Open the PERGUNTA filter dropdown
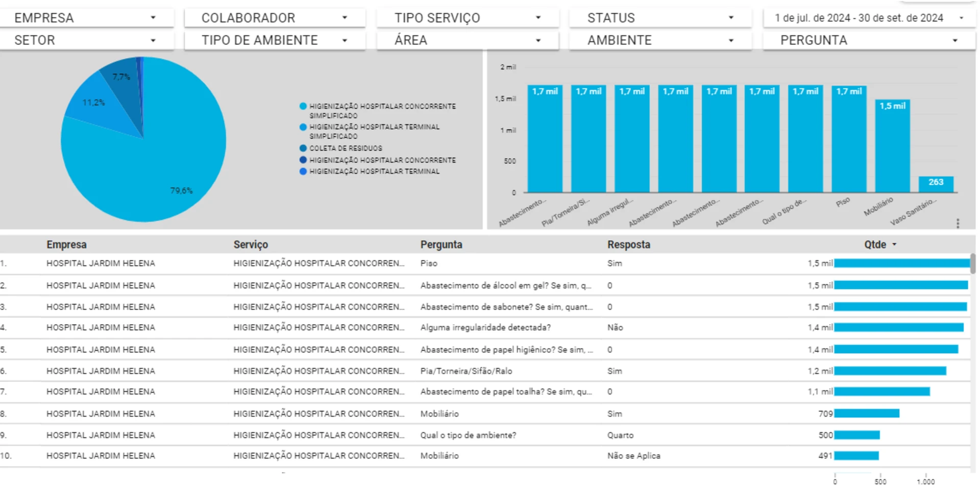Screen dimensions: 980x492 coord(868,40)
